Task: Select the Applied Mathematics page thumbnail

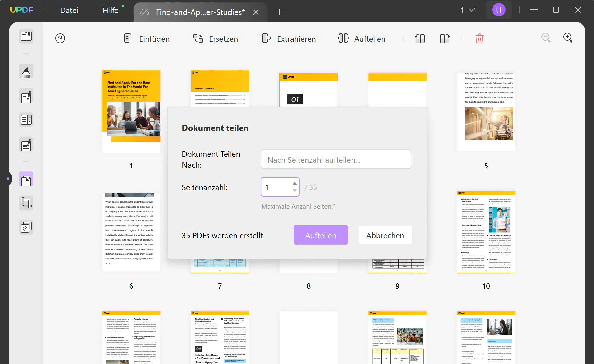Action: pyautogui.click(x=131, y=337)
